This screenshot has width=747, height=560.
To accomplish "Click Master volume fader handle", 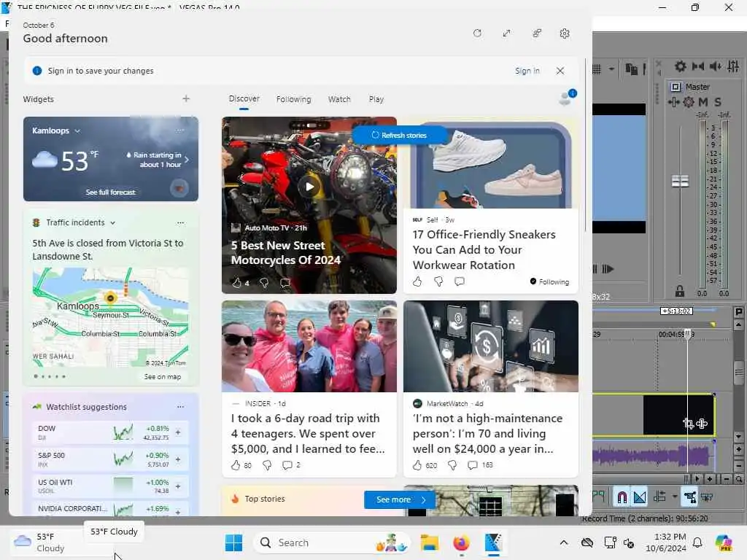I will tap(680, 181).
